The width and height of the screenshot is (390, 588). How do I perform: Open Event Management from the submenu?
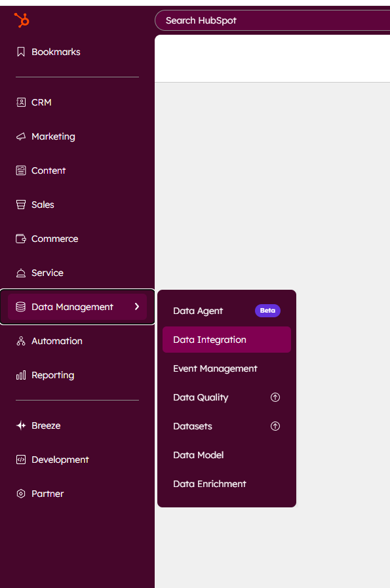tap(215, 368)
